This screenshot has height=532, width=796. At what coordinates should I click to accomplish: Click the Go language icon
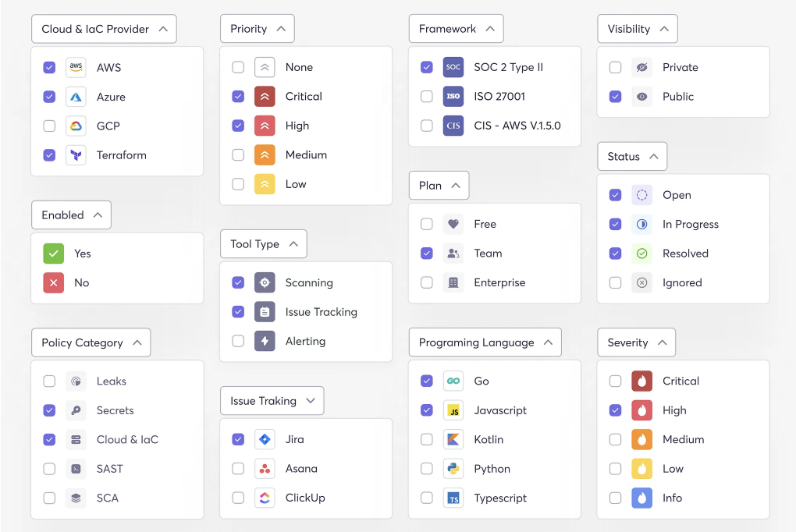point(453,381)
